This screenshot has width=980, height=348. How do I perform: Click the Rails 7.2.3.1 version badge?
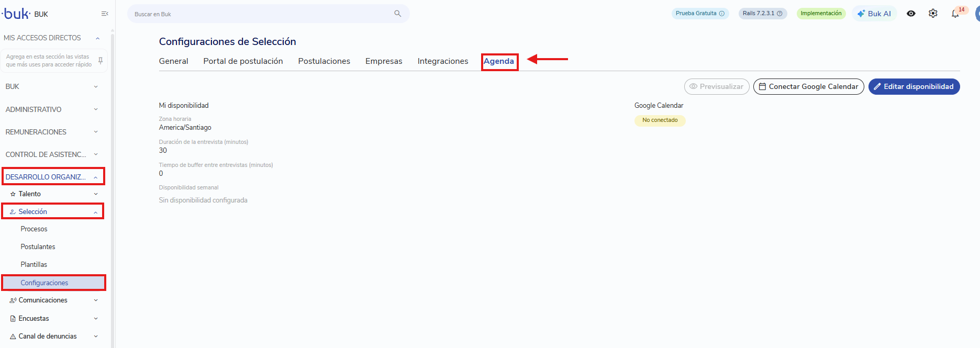click(x=763, y=14)
